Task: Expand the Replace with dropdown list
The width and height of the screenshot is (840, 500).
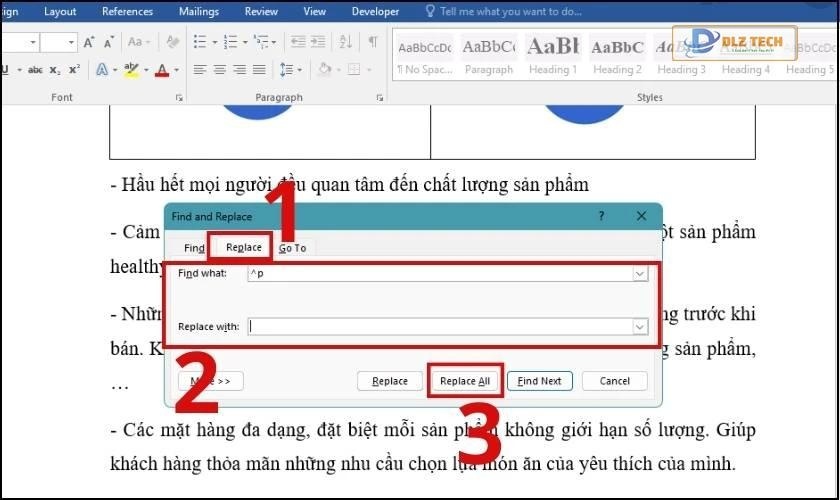Action: (x=639, y=326)
